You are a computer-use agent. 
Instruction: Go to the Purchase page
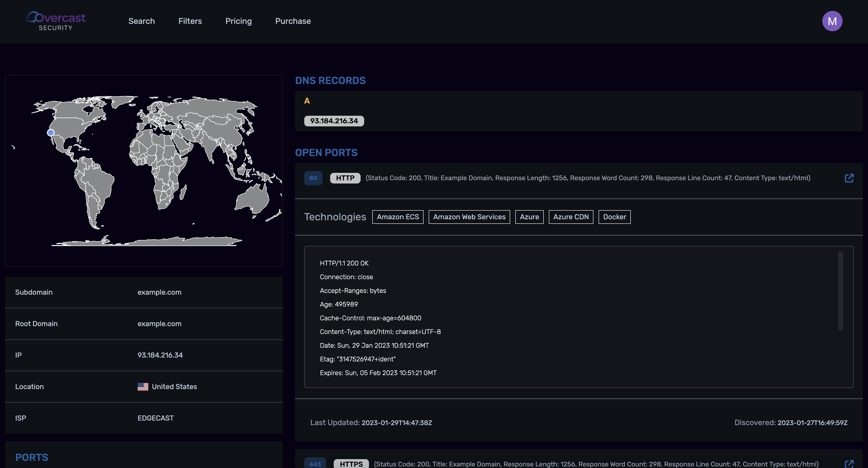click(x=293, y=21)
